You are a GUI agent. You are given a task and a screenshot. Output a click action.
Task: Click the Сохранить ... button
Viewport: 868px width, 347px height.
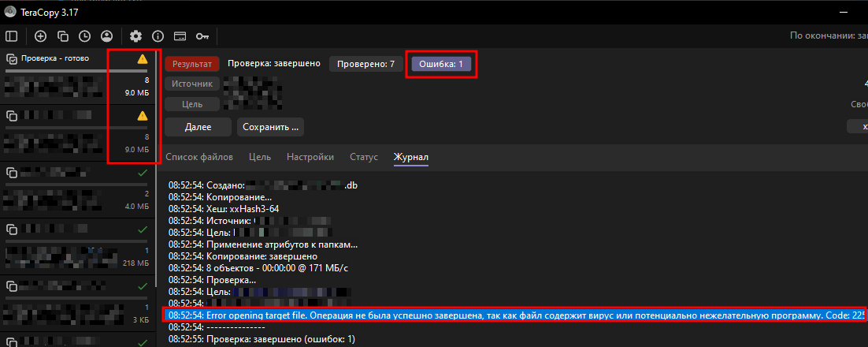270,127
